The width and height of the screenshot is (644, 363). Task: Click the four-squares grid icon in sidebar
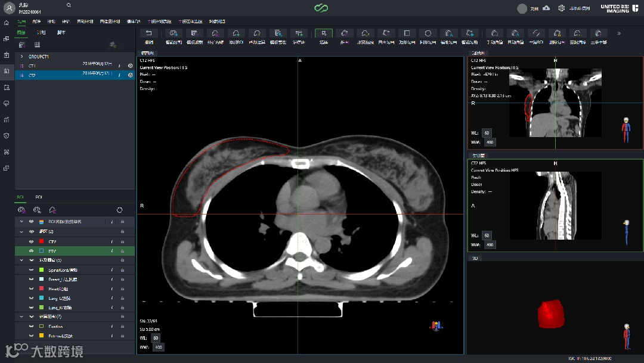6,152
